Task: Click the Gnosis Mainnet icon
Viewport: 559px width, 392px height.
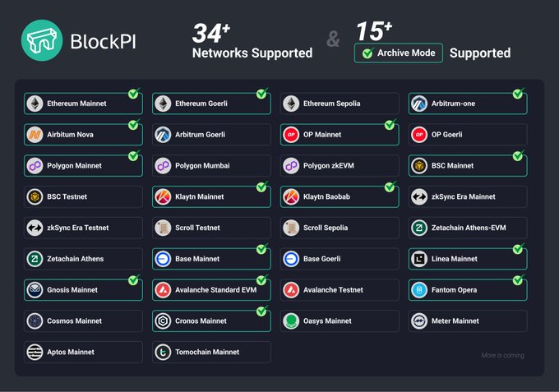Action: tap(35, 290)
